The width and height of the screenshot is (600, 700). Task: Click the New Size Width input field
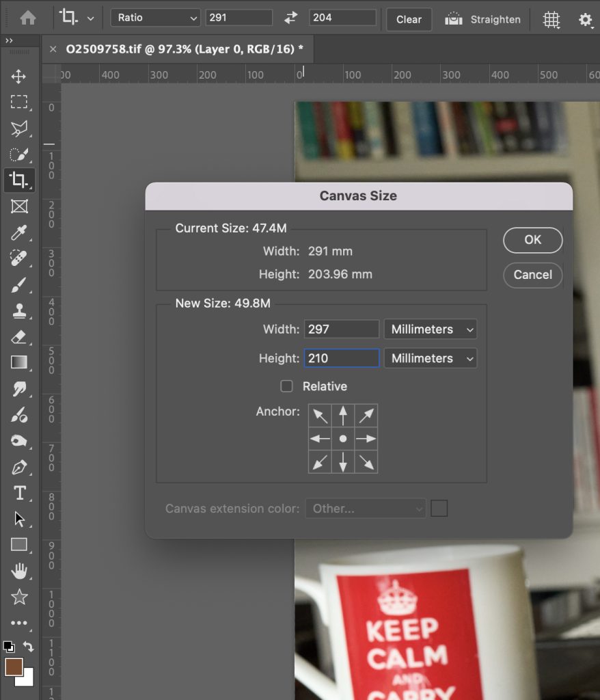[x=342, y=329]
